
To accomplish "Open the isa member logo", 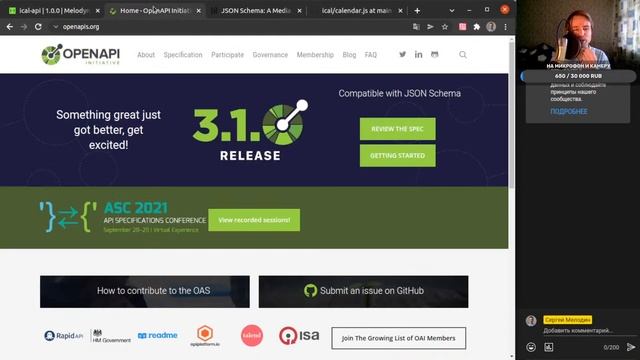I will click(x=299, y=336).
